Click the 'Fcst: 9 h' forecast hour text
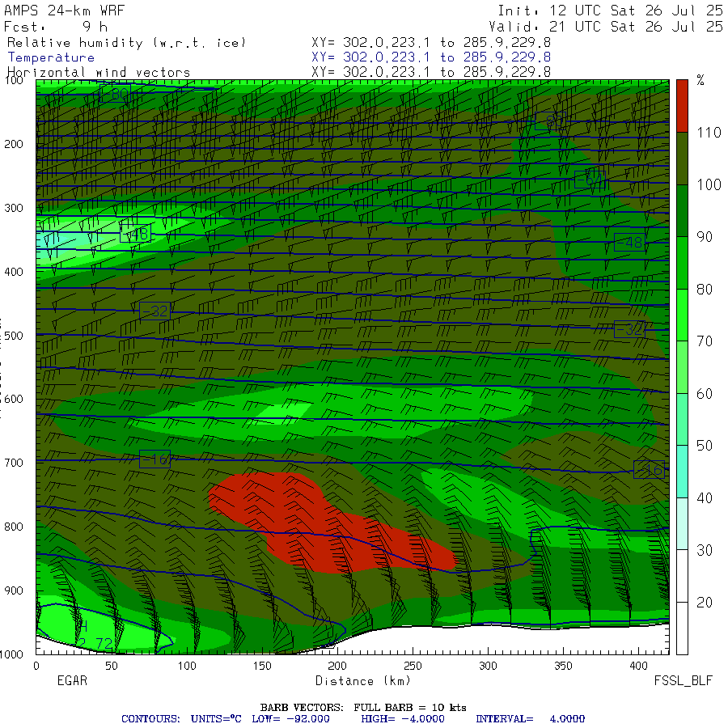Viewport: 728px width, 728px height. point(56,27)
